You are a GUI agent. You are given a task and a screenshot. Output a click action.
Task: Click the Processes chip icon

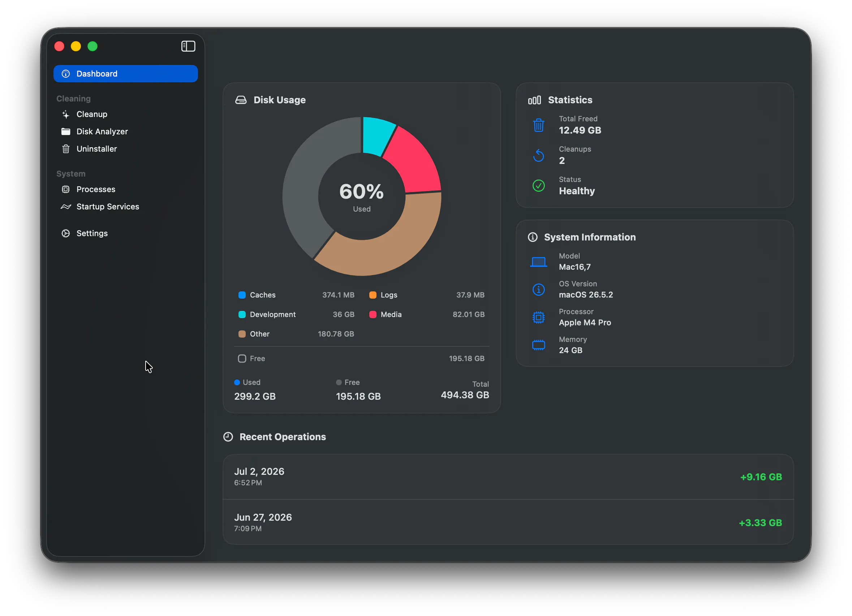tap(66, 189)
